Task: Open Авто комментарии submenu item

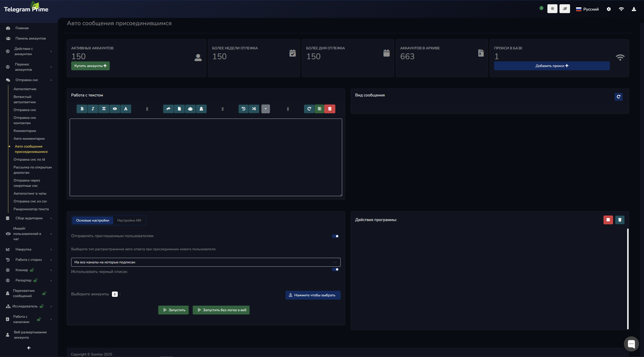Action: [x=29, y=139]
